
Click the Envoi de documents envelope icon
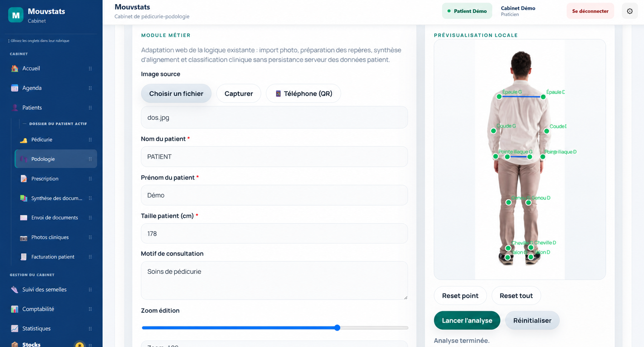(x=24, y=218)
